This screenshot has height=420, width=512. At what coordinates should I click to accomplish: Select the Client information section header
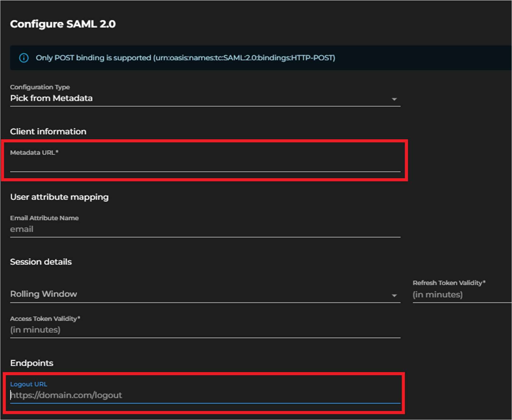point(48,131)
